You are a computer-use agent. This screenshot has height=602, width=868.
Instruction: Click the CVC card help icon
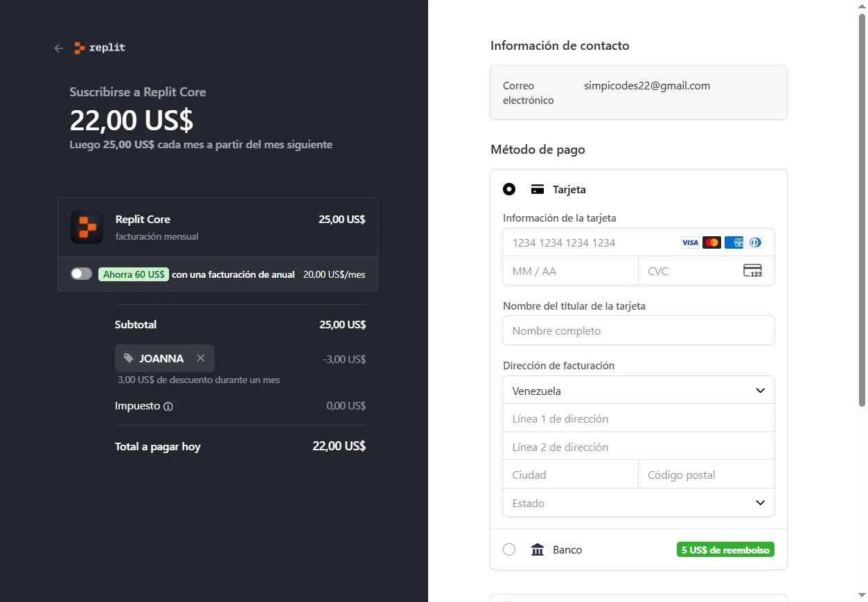point(752,271)
